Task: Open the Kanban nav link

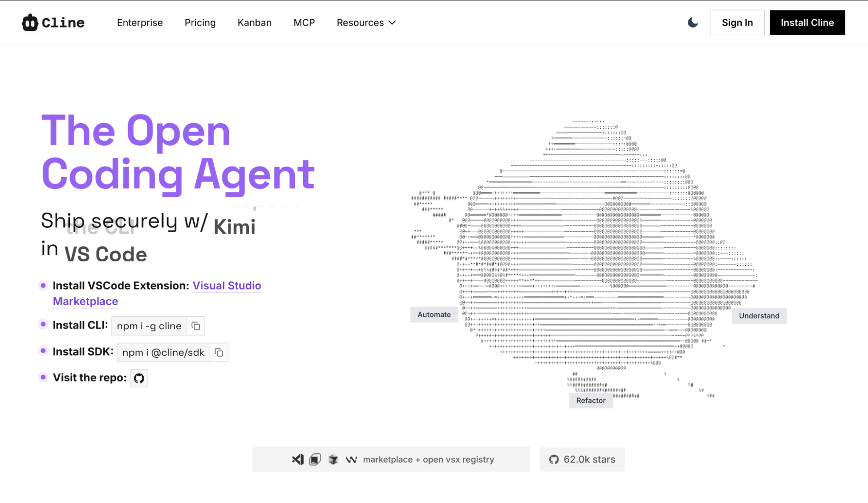Action: (x=254, y=23)
